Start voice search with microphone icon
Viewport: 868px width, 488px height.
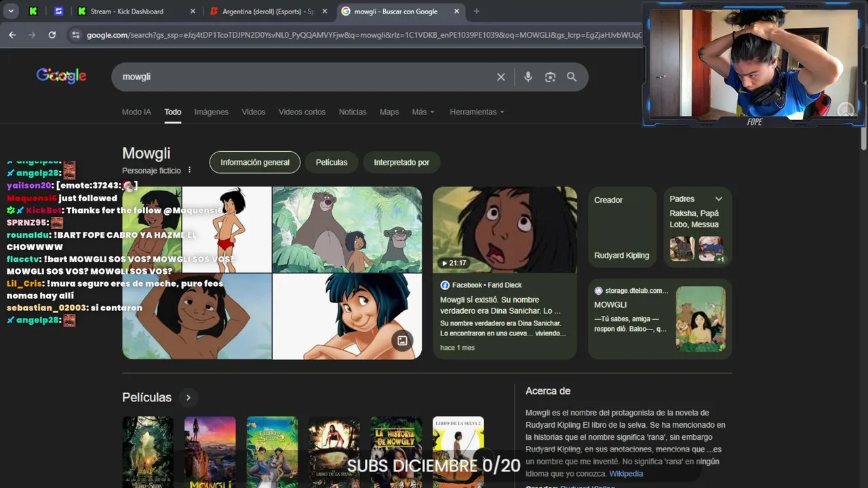coord(528,77)
